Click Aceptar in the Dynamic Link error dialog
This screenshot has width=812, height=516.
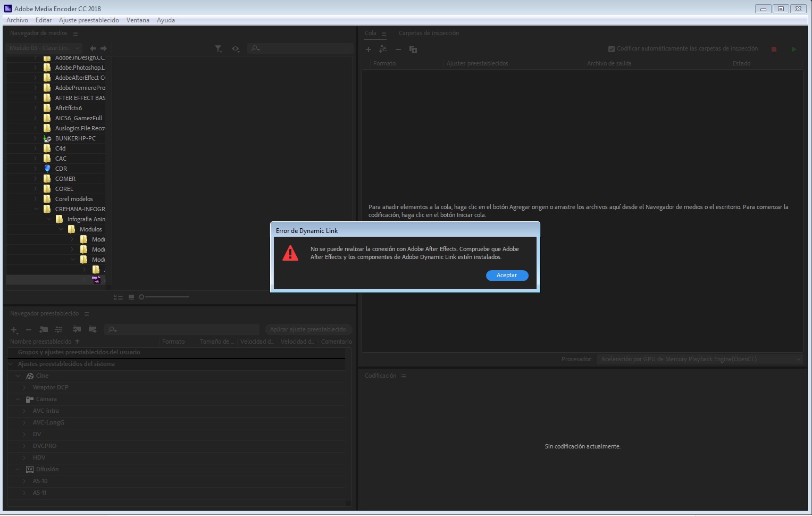point(507,275)
